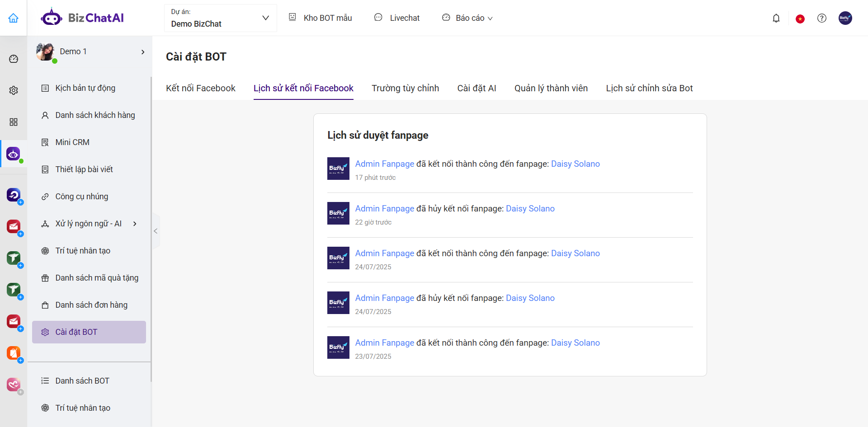Image resolution: width=868 pixels, height=427 pixels.
Task: Select the orange shopping bag app icon
Action: coord(14,353)
